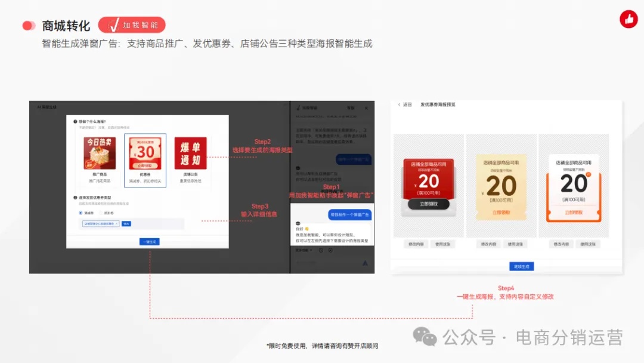Click the blue 继续生成 button
The image size is (644, 363).
tap(522, 266)
